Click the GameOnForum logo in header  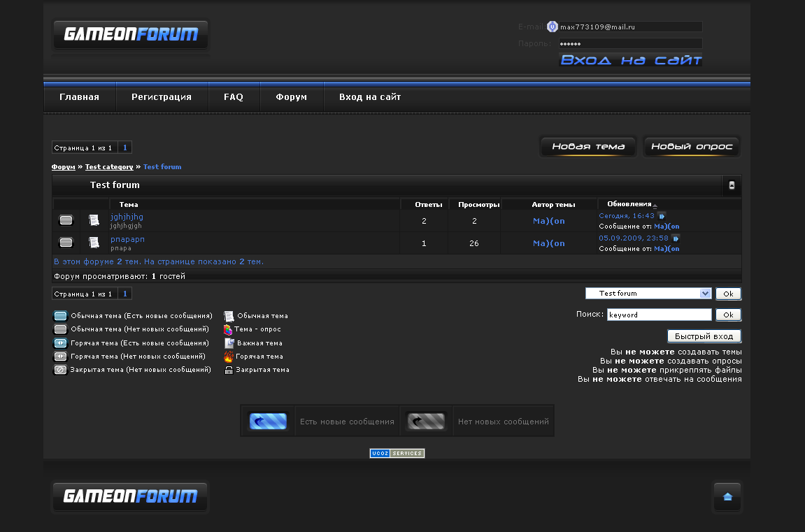(x=131, y=34)
